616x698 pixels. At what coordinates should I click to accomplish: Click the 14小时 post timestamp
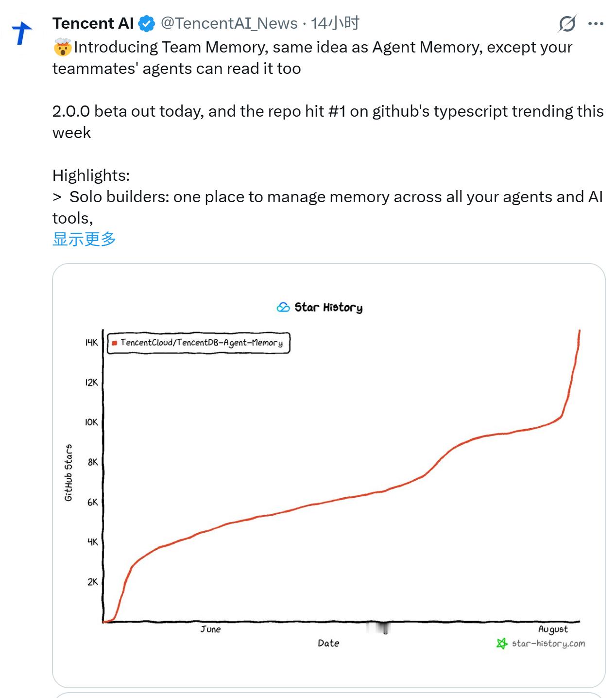(x=335, y=23)
